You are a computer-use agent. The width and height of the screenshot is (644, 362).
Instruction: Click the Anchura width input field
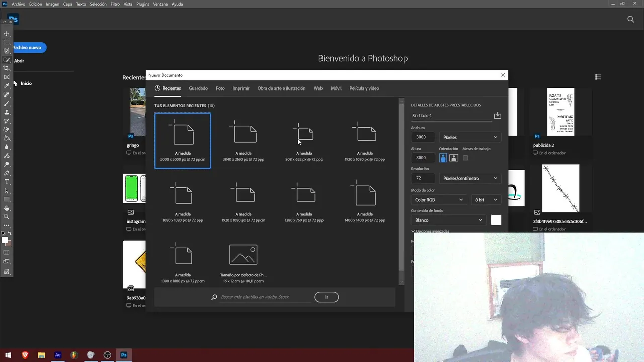click(x=423, y=137)
